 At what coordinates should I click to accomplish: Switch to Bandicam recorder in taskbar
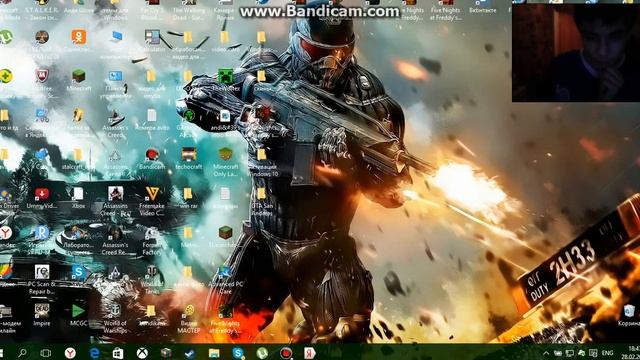click(286, 352)
